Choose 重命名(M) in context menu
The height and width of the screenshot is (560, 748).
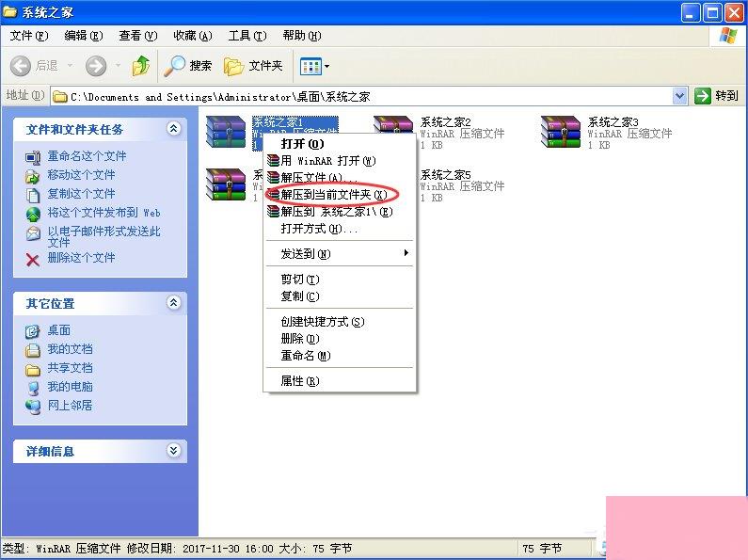click(340, 356)
